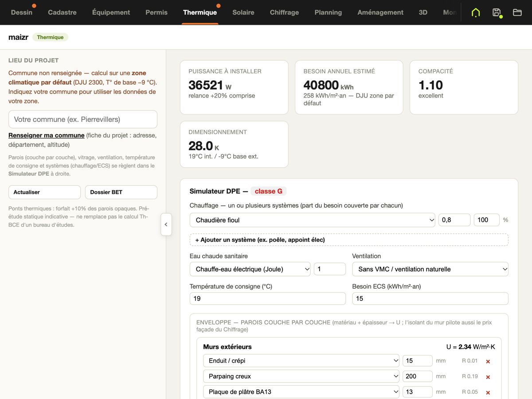Remove the Plaque de plâtre BA13 layer
This screenshot has height=399, width=532.
click(488, 392)
